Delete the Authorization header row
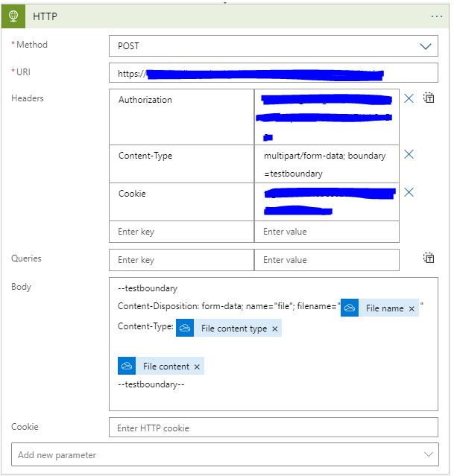Screen dimensions: 457x476 (409, 98)
